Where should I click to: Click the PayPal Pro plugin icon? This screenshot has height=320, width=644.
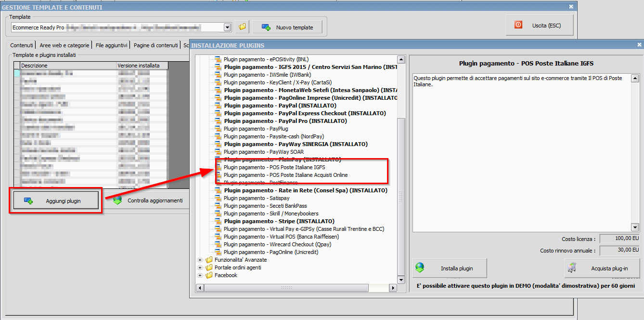pyautogui.click(x=218, y=121)
